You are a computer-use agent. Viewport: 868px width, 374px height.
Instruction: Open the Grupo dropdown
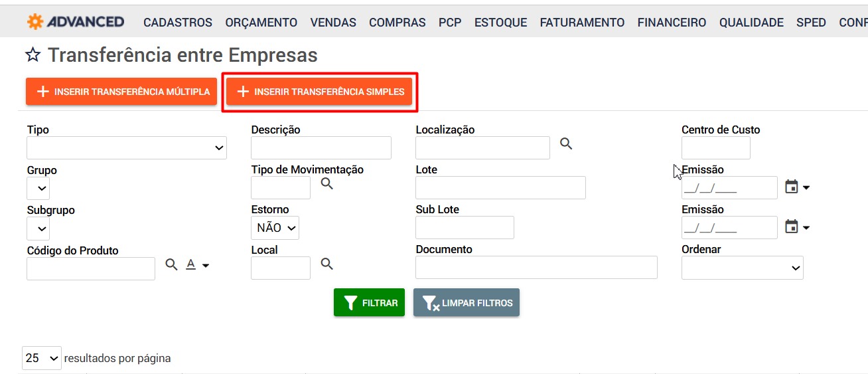tap(38, 189)
